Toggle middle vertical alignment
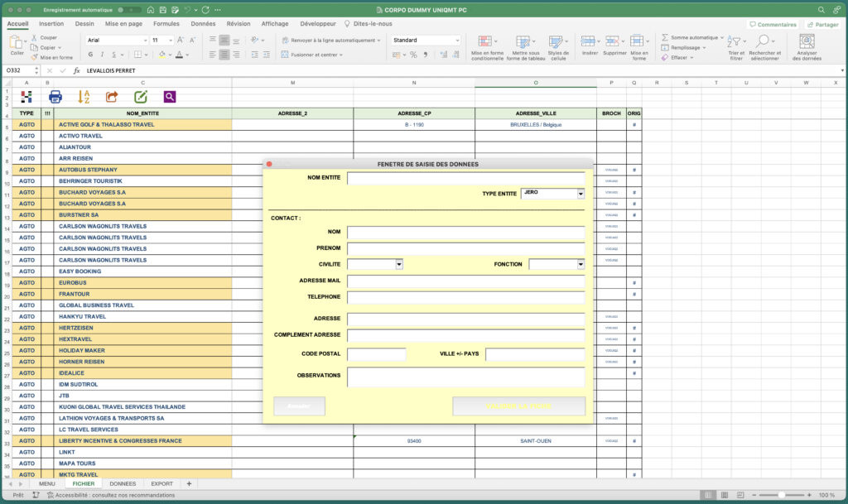The width and height of the screenshot is (848, 504). click(224, 41)
